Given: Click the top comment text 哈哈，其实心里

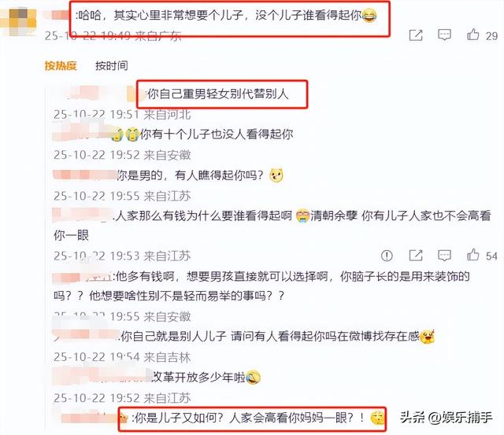Looking at the screenshot, I should tap(219, 15).
